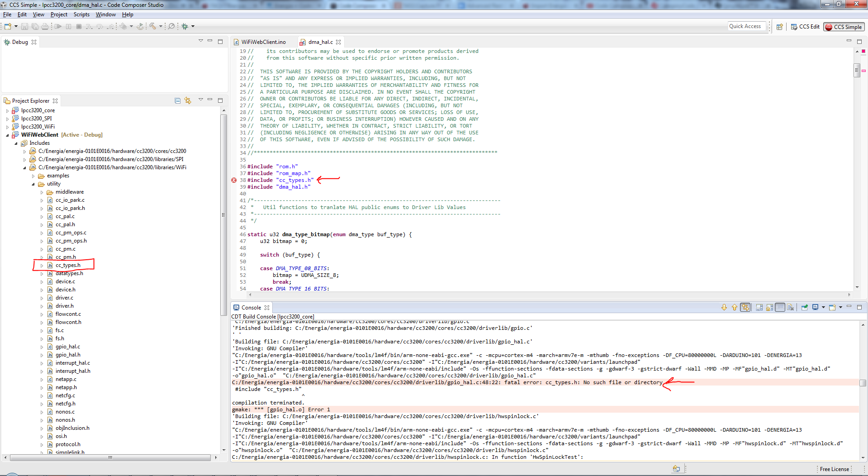Click Show Next Error arrow in Console
This screenshot has height=476, width=868.
point(724,307)
